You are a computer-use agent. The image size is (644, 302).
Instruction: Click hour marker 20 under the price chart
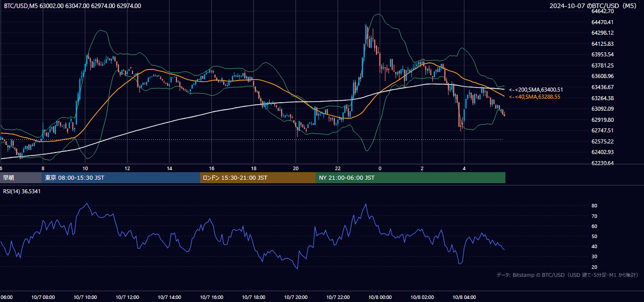[x=296, y=169]
